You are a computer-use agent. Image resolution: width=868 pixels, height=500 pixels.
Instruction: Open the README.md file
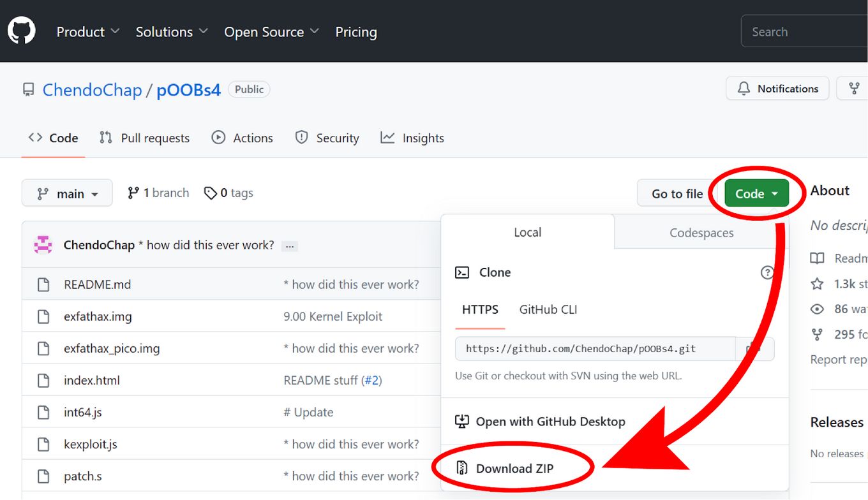(x=97, y=284)
